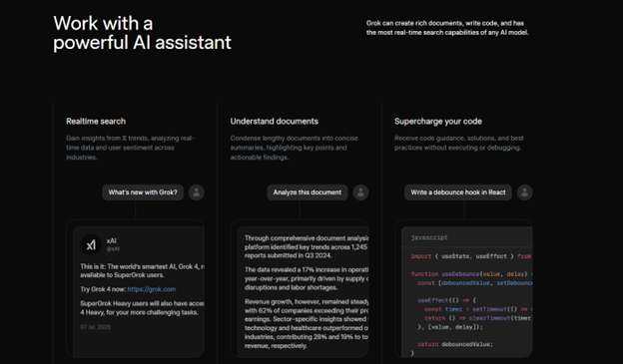Click the user avatar beside "Write a debounce hook in React"
This screenshot has height=364, width=623.
tap(525, 192)
